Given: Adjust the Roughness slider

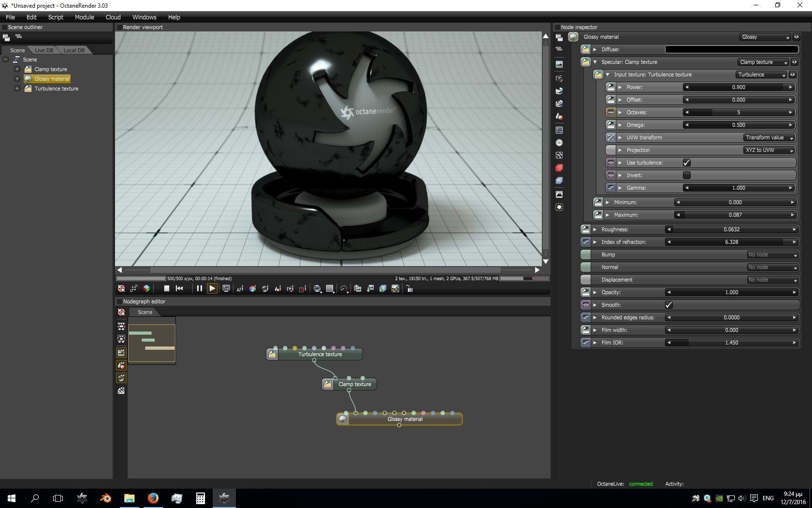Looking at the screenshot, I should 732,229.
